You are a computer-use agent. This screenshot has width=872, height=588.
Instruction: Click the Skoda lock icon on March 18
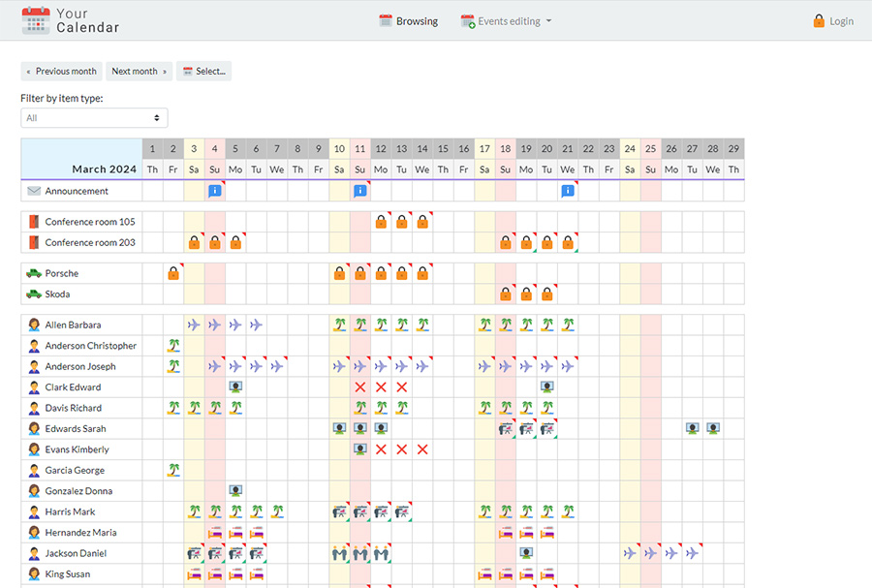(506, 294)
